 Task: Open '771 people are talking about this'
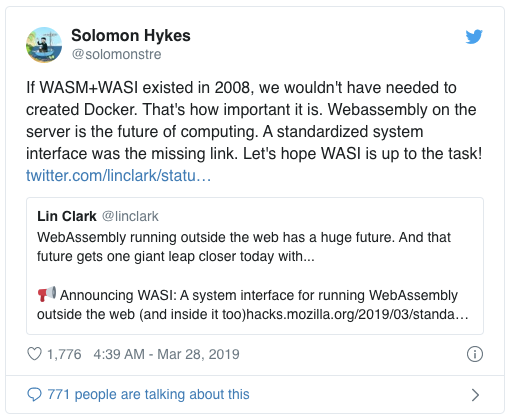pyautogui.click(x=148, y=394)
